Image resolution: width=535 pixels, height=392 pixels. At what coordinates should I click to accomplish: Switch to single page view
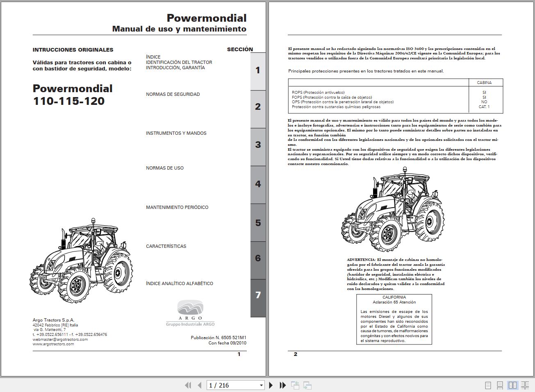[488, 385]
